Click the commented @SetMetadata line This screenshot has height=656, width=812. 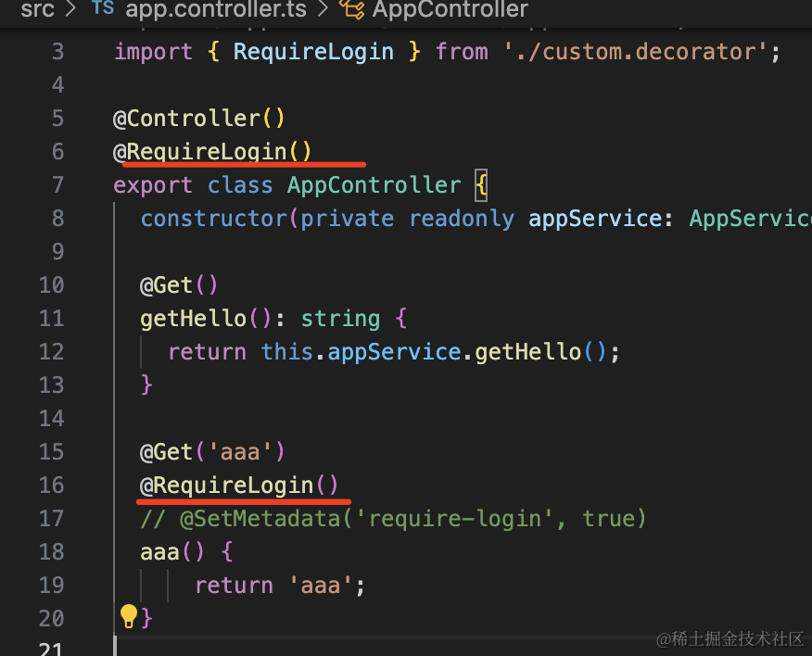(393, 518)
